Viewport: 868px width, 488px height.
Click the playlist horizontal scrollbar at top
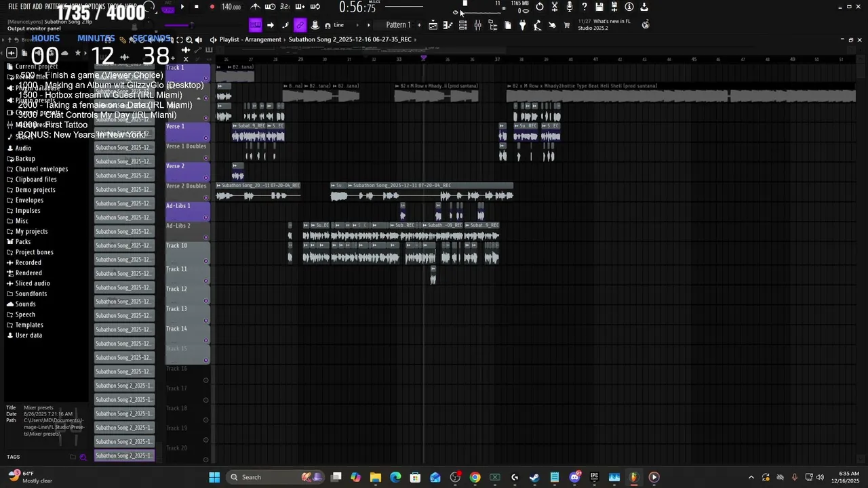(x=536, y=49)
